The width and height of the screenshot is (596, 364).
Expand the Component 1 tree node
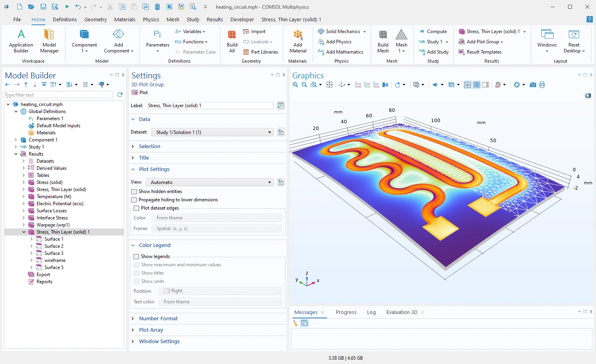pyautogui.click(x=16, y=140)
